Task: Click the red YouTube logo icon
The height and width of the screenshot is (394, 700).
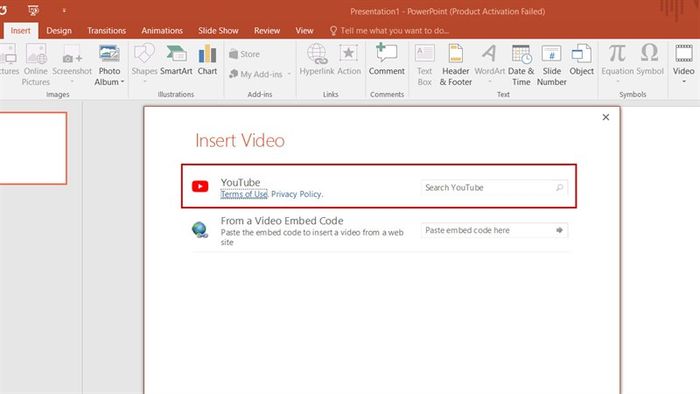Action: pyautogui.click(x=200, y=186)
